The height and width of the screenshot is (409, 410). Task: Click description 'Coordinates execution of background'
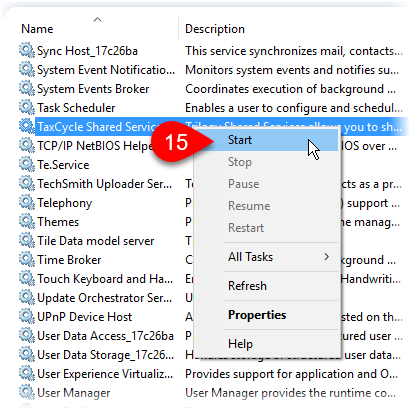[x=291, y=89]
